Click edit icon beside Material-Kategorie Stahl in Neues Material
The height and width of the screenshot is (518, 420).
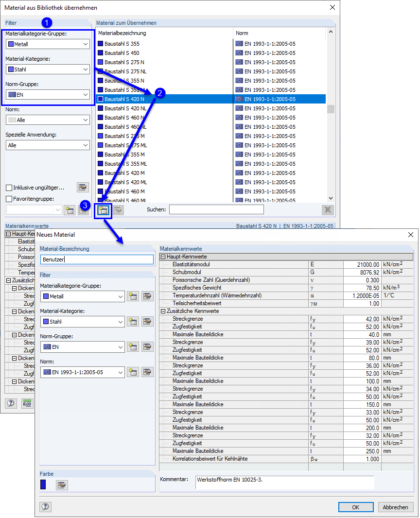click(x=147, y=321)
